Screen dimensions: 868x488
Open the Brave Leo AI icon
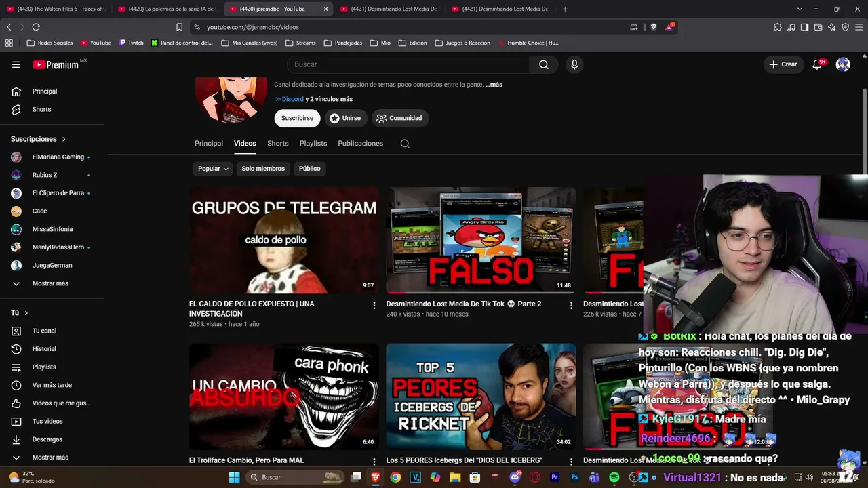point(832,27)
